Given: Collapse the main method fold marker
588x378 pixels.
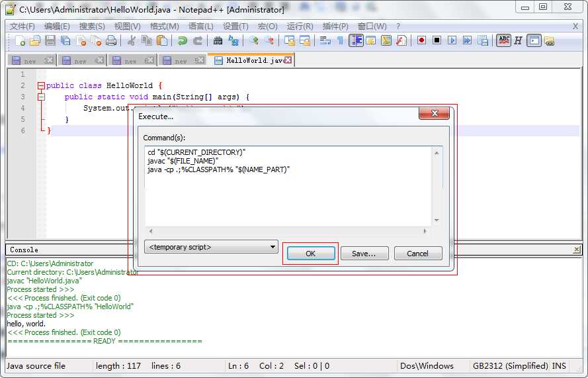Looking at the screenshot, I should pos(41,97).
